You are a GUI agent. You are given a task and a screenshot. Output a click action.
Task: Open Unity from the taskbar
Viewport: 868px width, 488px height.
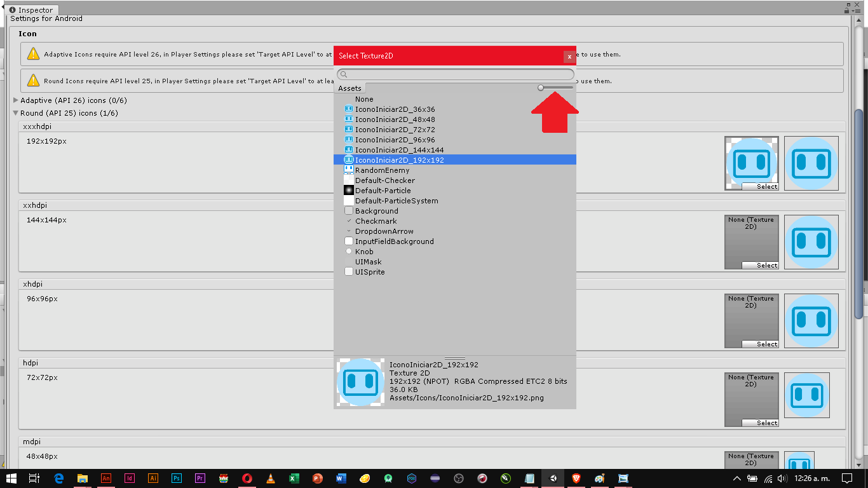552,478
